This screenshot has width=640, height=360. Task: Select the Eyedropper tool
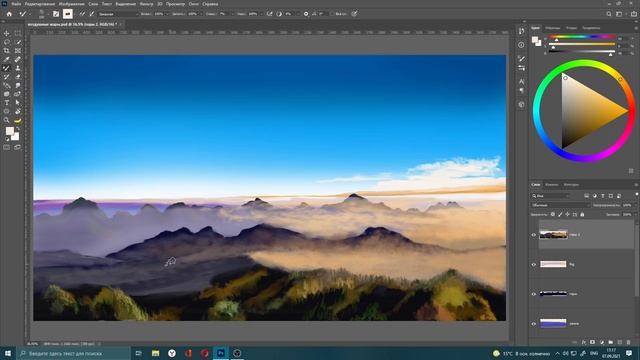click(7, 60)
